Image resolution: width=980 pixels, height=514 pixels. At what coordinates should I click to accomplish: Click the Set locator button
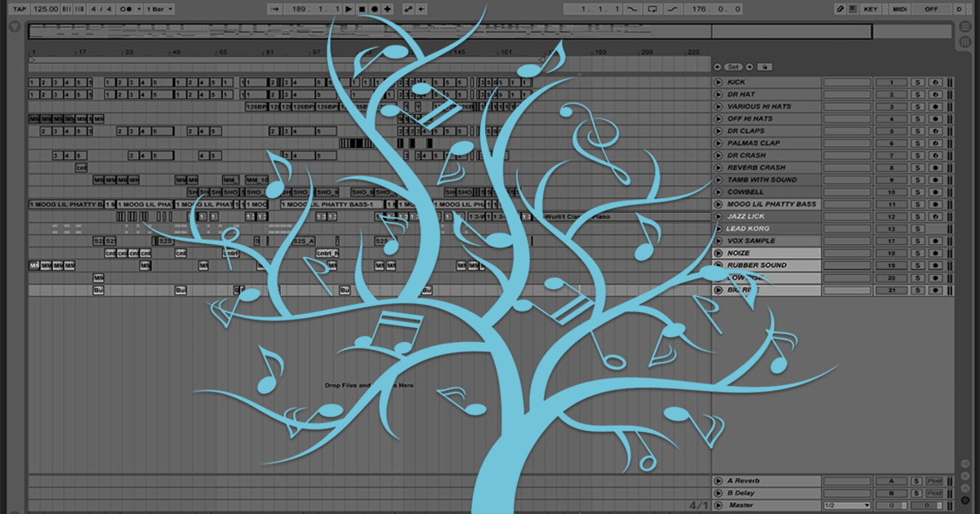click(733, 67)
